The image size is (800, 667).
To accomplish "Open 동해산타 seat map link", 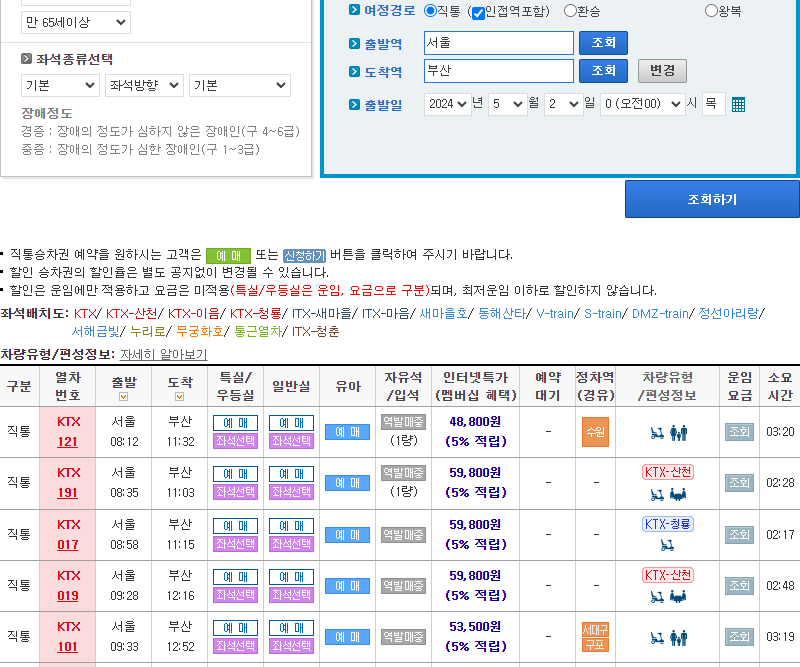I will (502, 313).
